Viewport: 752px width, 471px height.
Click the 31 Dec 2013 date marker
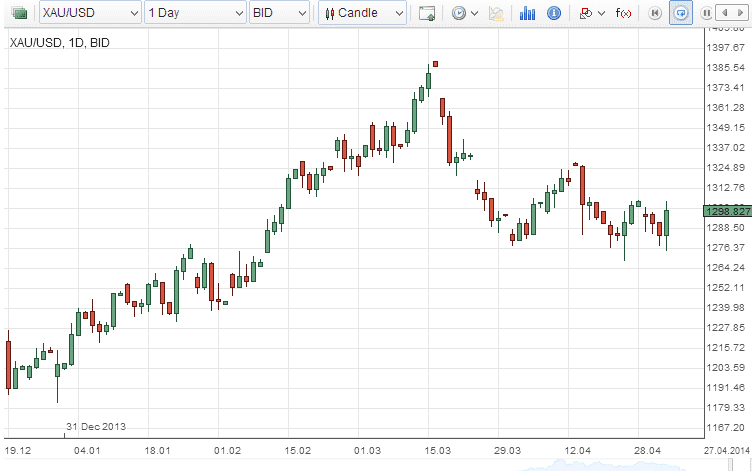coord(96,426)
